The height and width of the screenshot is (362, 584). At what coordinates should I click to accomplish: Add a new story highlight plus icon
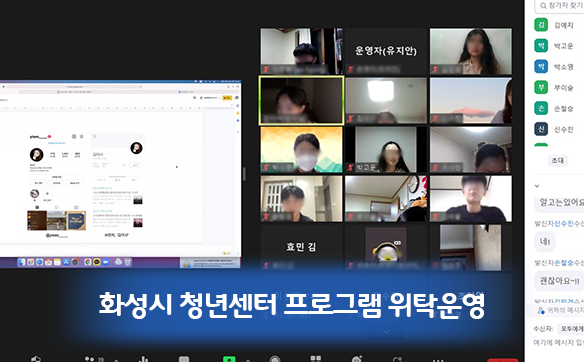[x=47, y=194]
